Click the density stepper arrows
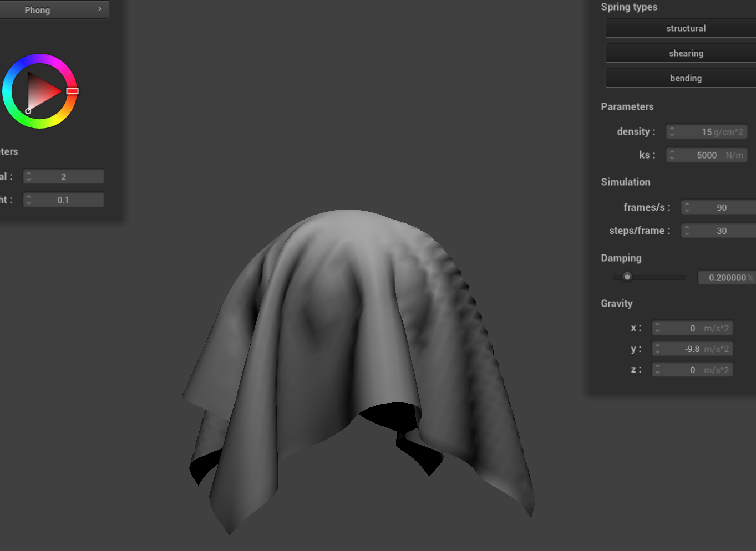The width and height of the screenshot is (756, 551). point(672,132)
